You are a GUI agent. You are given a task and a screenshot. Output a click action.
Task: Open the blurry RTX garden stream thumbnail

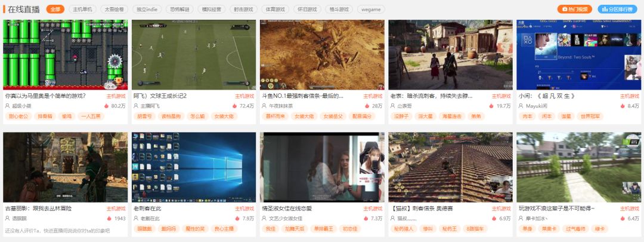point(578,167)
